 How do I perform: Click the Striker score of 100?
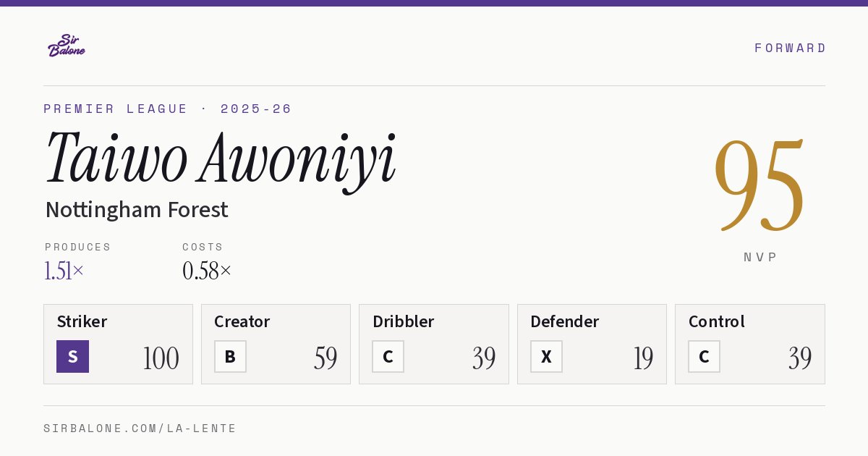click(161, 358)
